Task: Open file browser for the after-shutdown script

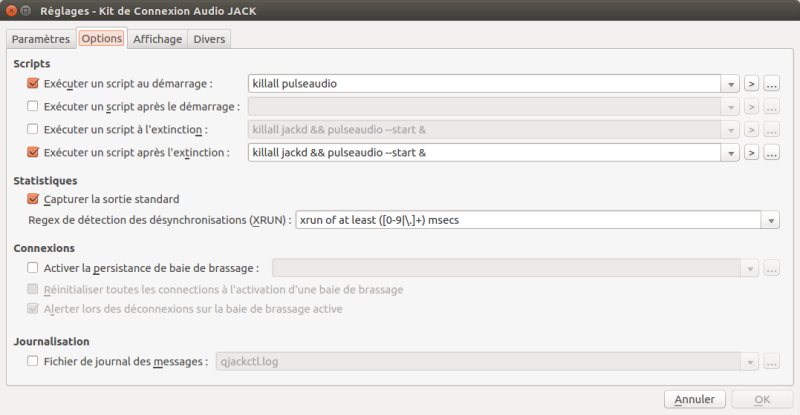Action: click(771, 153)
